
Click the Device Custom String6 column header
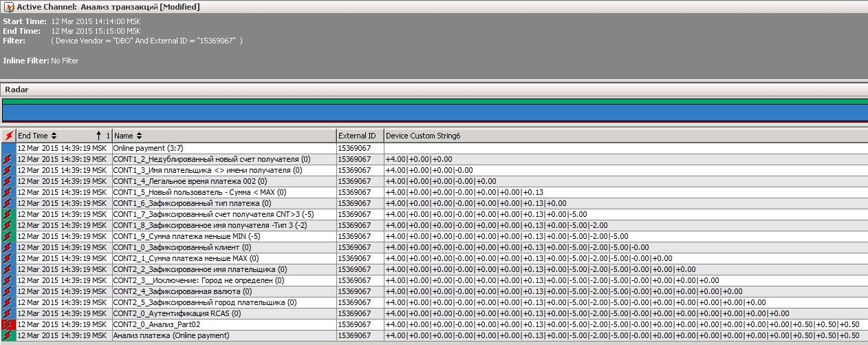click(423, 136)
